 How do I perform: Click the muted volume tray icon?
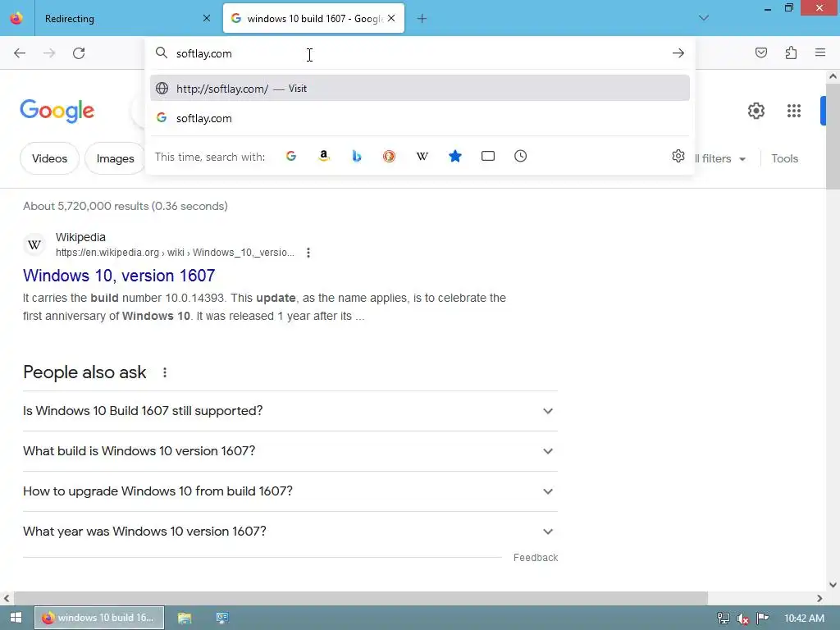click(743, 619)
